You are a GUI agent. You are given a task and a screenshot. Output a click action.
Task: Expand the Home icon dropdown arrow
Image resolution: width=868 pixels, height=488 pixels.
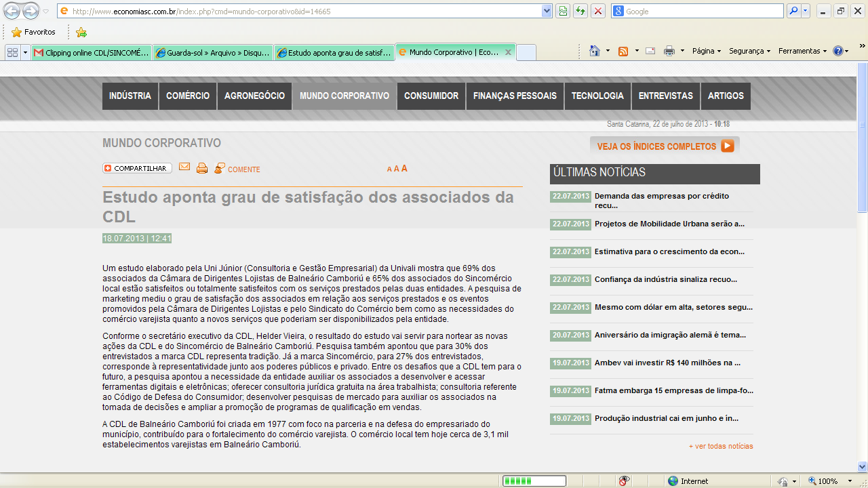click(608, 51)
